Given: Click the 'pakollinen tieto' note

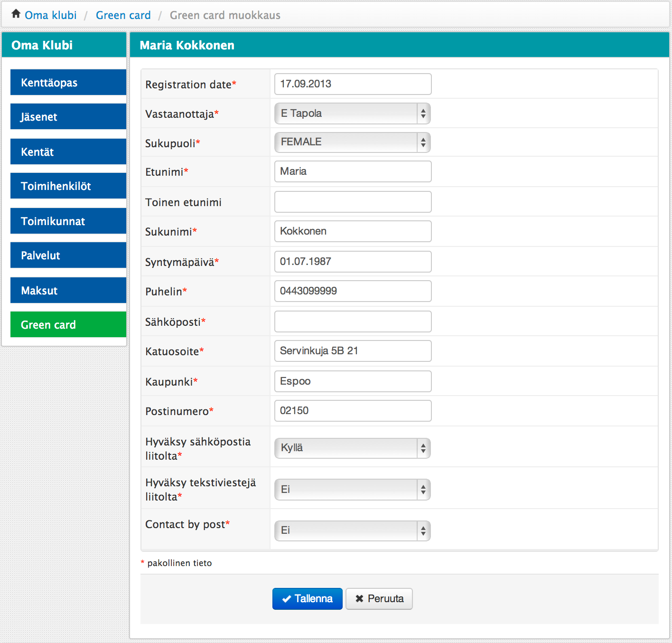Looking at the screenshot, I should pos(179,563).
